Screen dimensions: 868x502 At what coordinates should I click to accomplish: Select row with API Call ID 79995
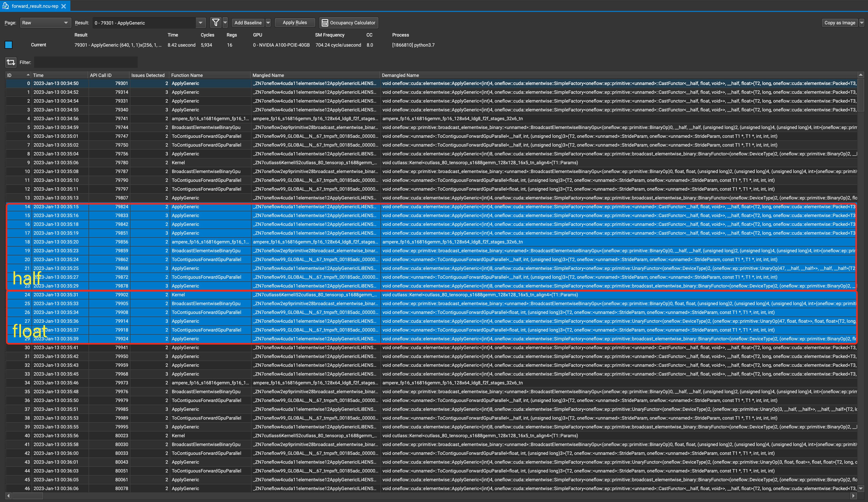click(x=431, y=427)
